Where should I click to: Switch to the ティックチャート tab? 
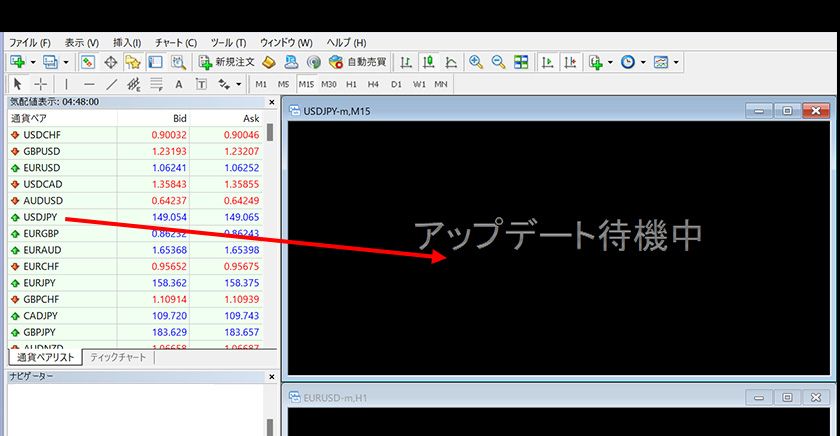(x=118, y=357)
